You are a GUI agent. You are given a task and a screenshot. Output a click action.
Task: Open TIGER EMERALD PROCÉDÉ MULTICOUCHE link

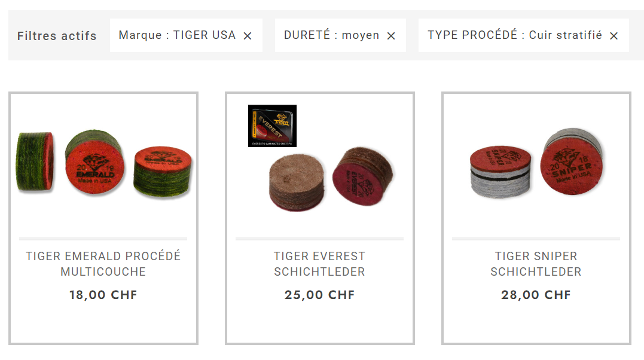click(x=103, y=264)
